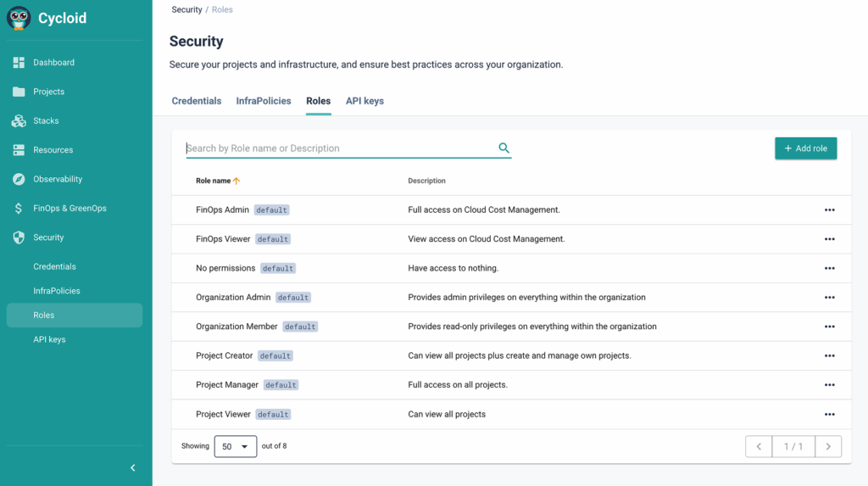
Task: Open the Stacks section
Action: coord(46,121)
